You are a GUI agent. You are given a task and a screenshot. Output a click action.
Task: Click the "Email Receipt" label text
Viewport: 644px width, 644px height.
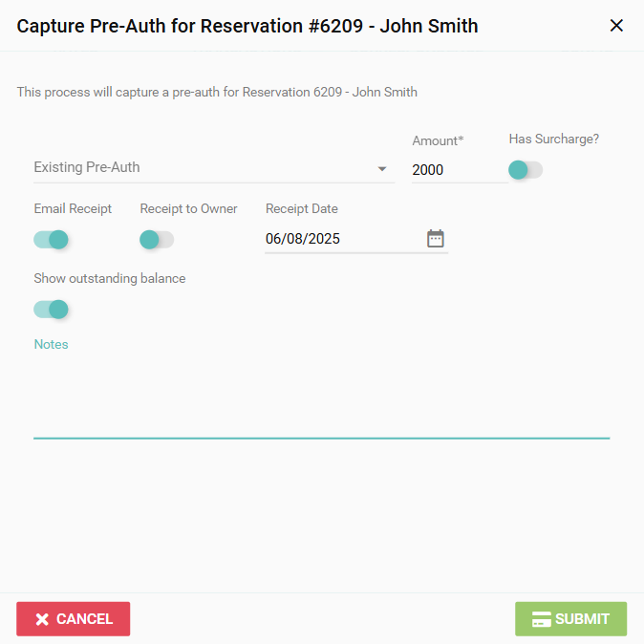point(73,209)
